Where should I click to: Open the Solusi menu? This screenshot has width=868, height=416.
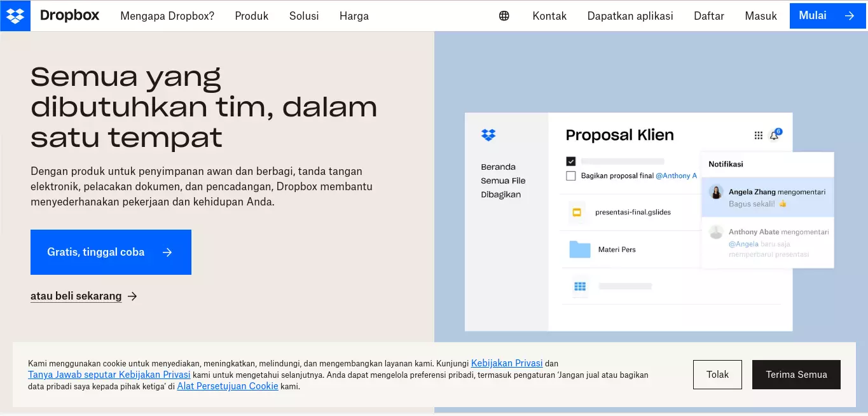point(304,16)
